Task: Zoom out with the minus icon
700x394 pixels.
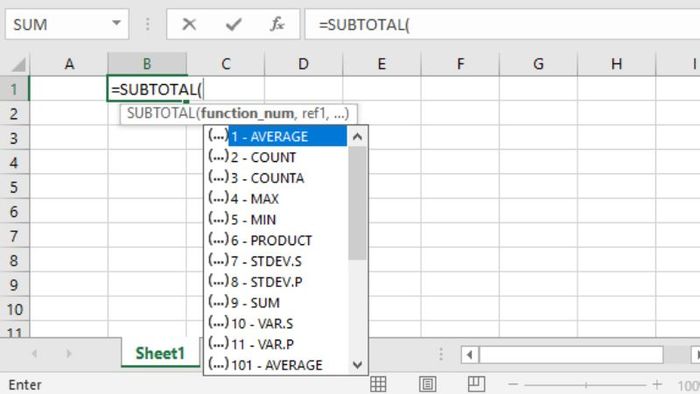Action: (x=513, y=384)
